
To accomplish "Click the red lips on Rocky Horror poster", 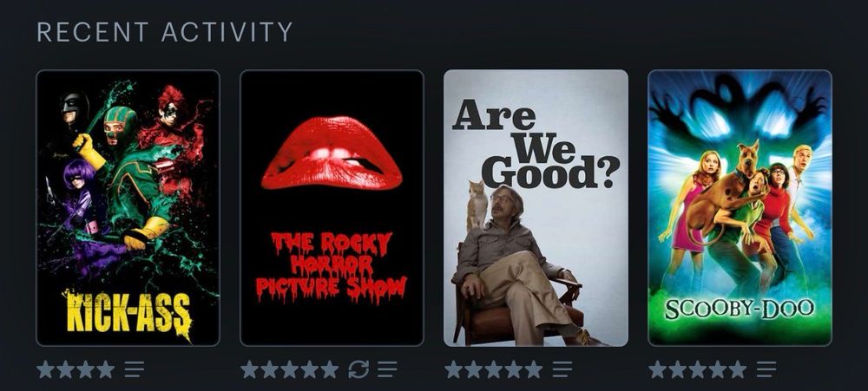I will pyautogui.click(x=332, y=153).
